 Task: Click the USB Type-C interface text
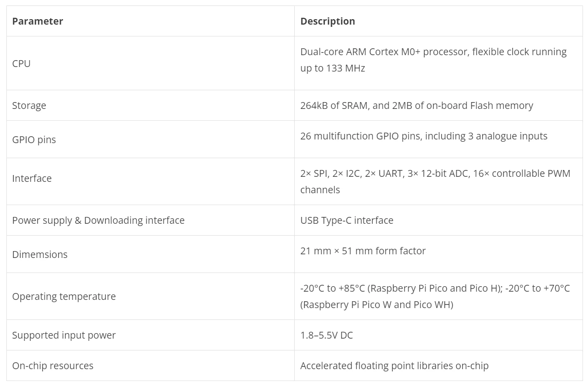click(x=347, y=221)
